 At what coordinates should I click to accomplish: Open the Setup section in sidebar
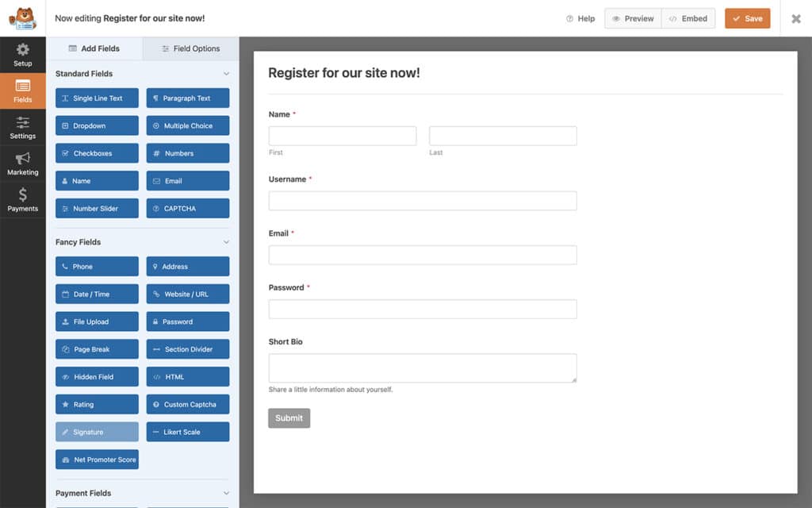tap(22, 54)
